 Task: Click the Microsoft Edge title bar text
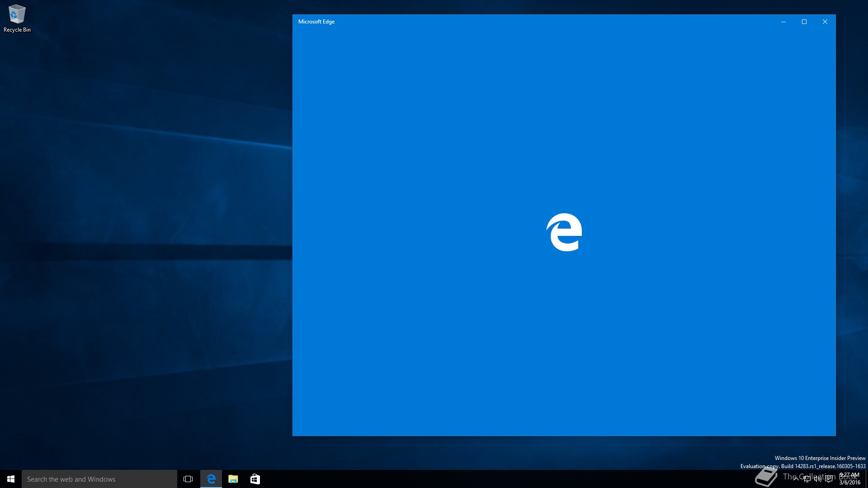click(x=316, y=22)
